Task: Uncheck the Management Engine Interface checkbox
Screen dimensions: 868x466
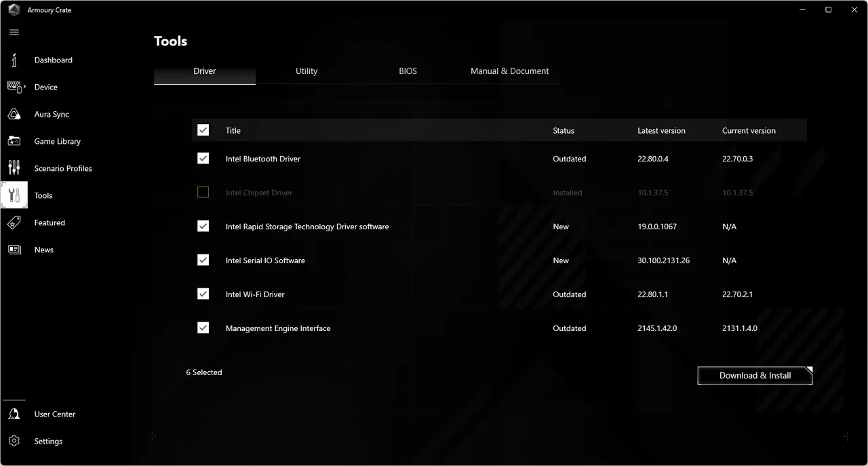Action: [203, 328]
